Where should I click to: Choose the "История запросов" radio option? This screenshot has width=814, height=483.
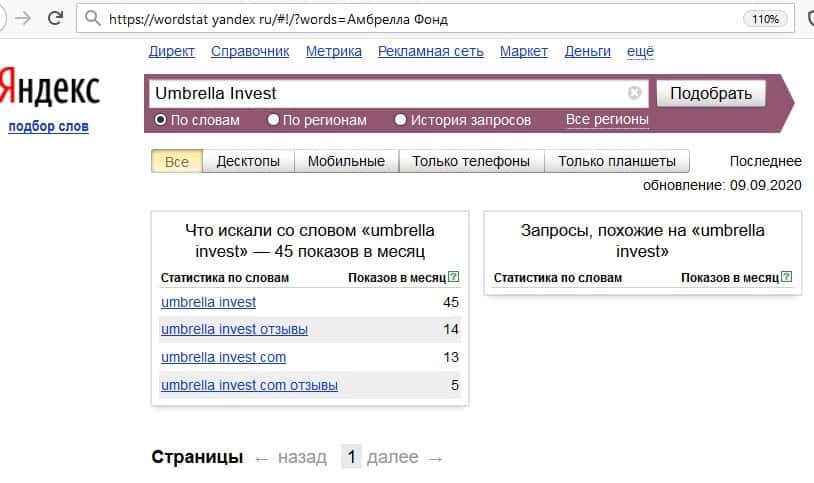tap(401, 120)
